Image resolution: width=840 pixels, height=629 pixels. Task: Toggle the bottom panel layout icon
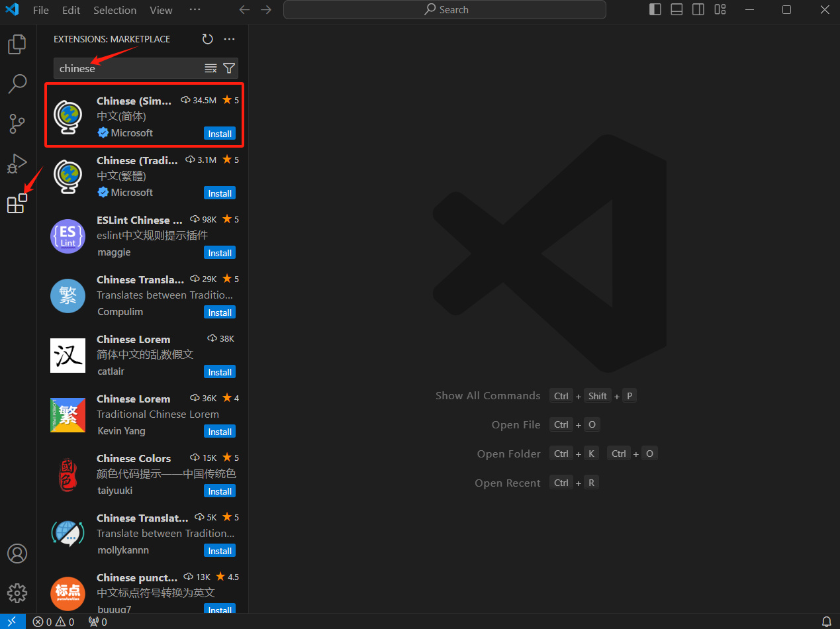coord(677,10)
